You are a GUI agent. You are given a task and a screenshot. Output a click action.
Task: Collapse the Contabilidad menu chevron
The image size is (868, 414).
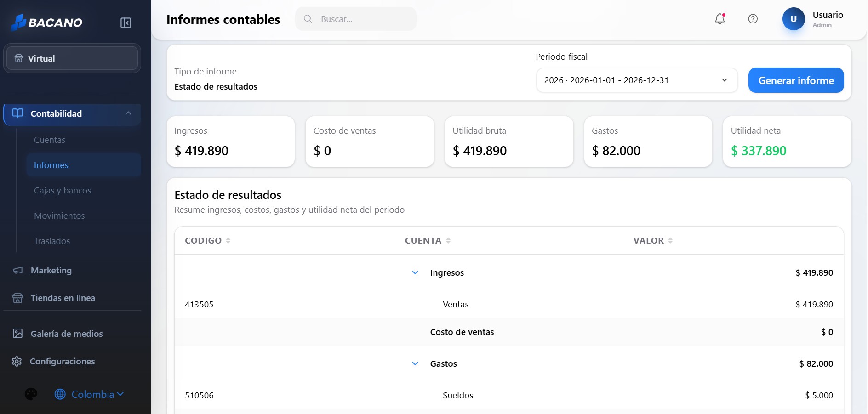tap(128, 113)
